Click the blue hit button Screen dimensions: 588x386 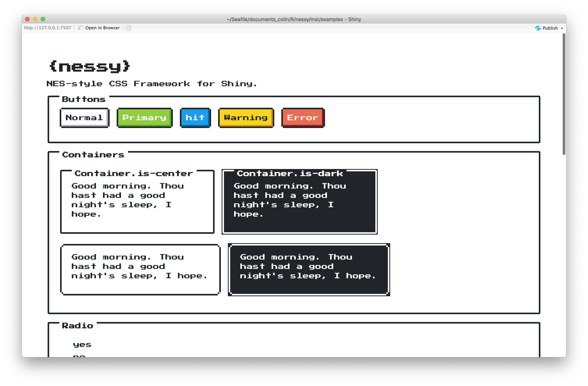click(195, 118)
